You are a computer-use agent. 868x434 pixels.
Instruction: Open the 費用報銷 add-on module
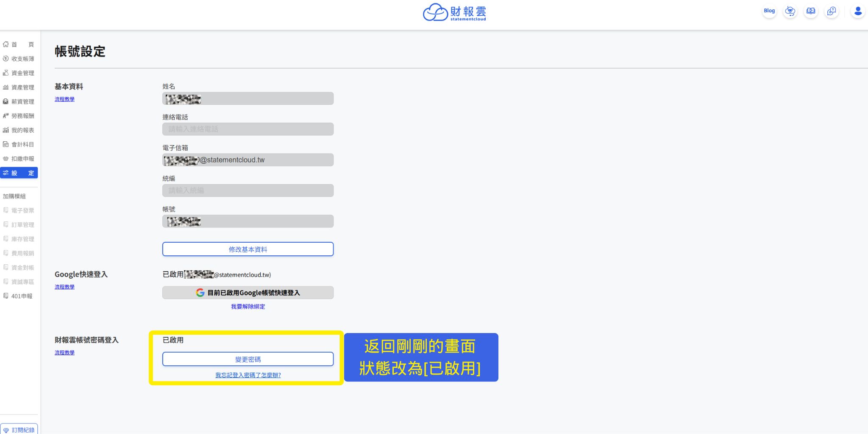pyautogui.click(x=19, y=253)
